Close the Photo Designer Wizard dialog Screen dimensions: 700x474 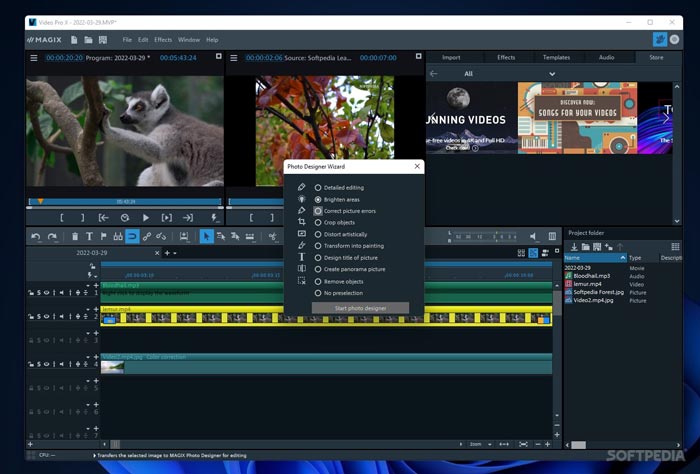[x=417, y=166]
